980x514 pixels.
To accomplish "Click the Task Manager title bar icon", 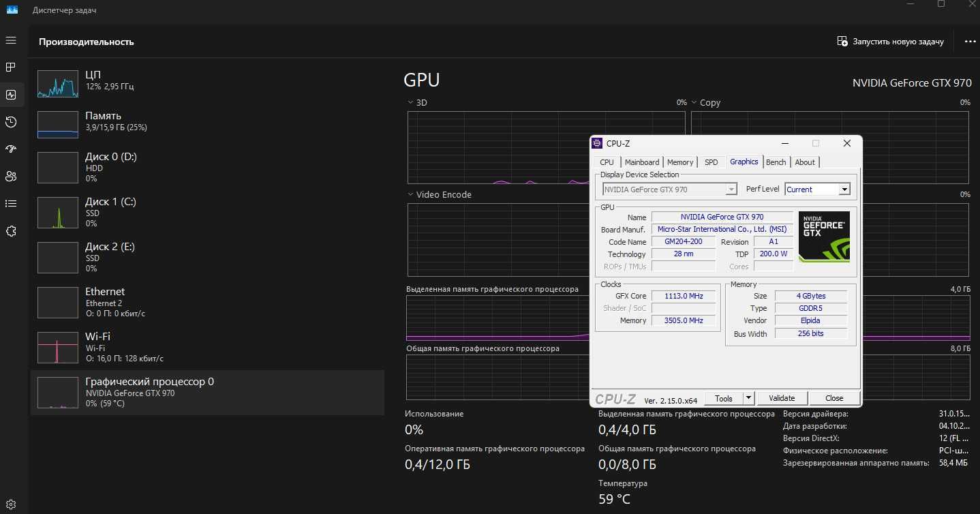I will 12,10.
